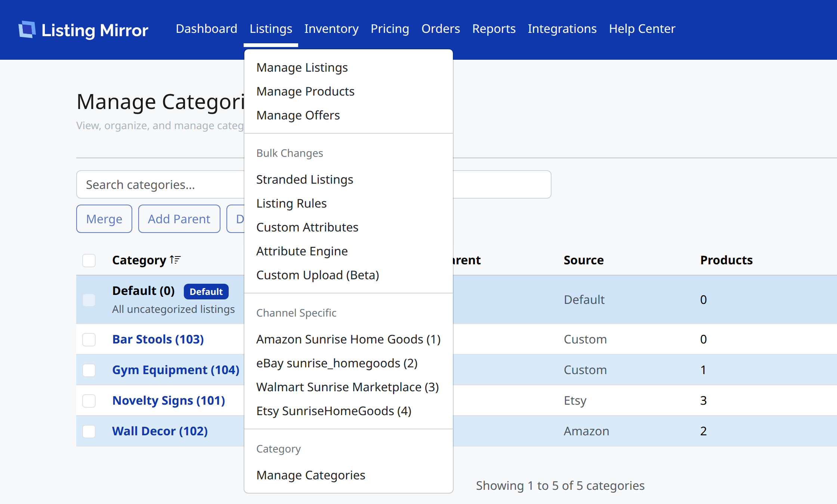The height and width of the screenshot is (504, 837).
Task: Choose Stranded Listings menu entry
Action: [x=348, y=180]
